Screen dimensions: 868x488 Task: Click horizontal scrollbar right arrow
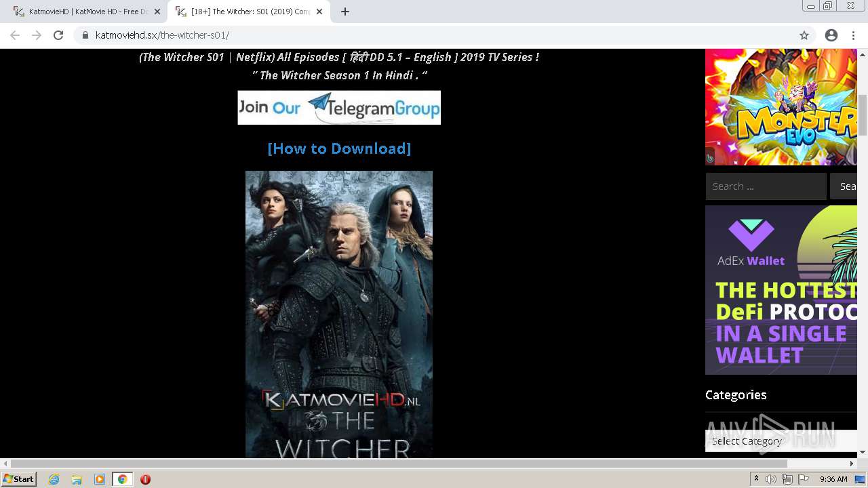click(x=852, y=464)
